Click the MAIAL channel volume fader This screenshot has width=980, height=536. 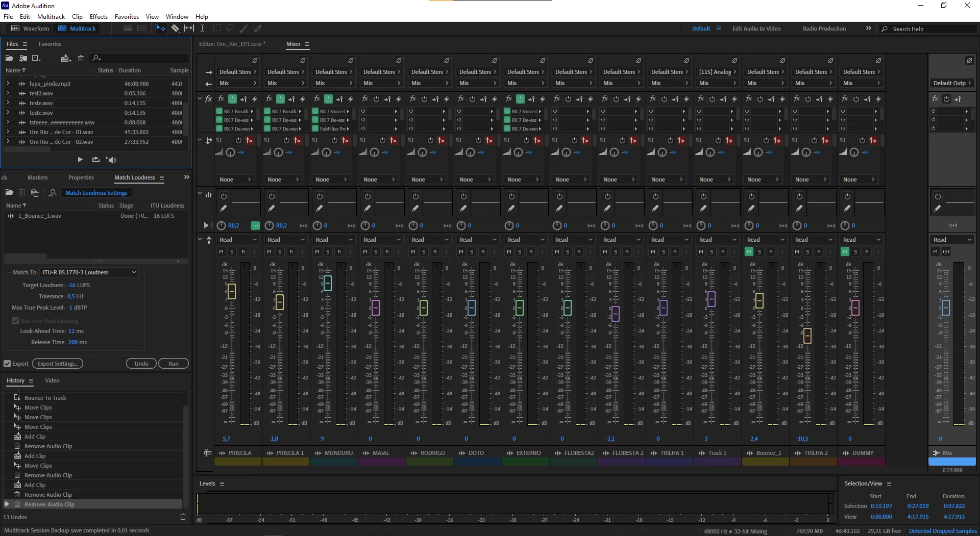click(x=376, y=308)
